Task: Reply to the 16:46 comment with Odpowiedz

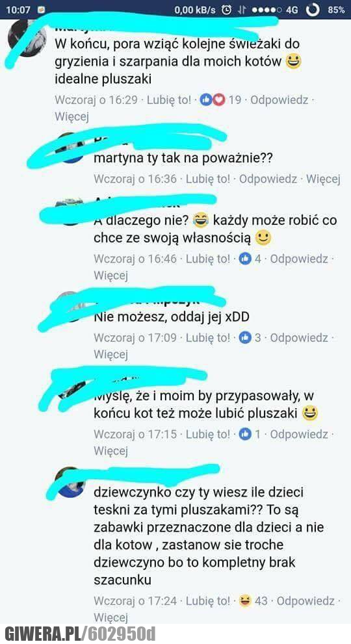Action: [x=299, y=259]
